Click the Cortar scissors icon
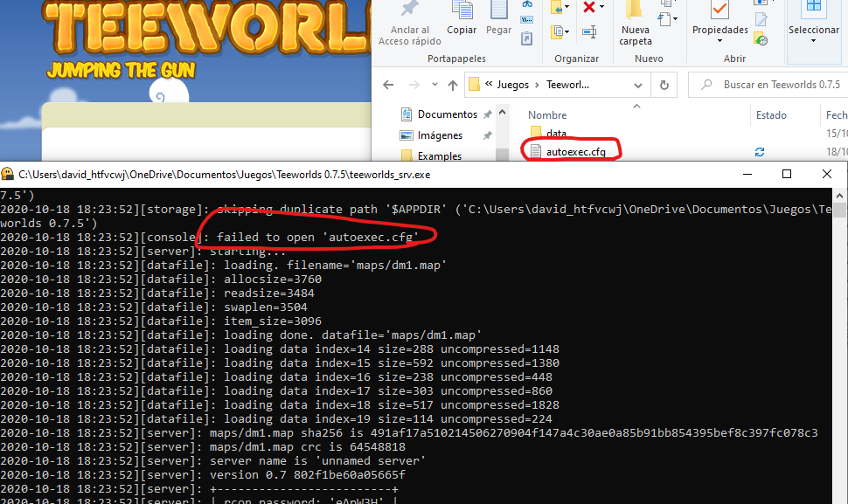The width and height of the screenshot is (848, 504). pyautogui.click(x=527, y=4)
